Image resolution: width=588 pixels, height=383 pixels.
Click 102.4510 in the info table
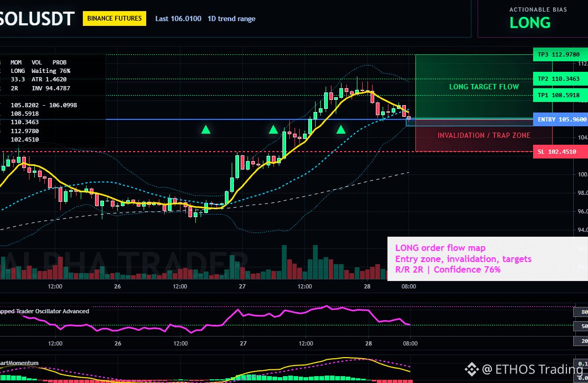pyautogui.click(x=25, y=139)
